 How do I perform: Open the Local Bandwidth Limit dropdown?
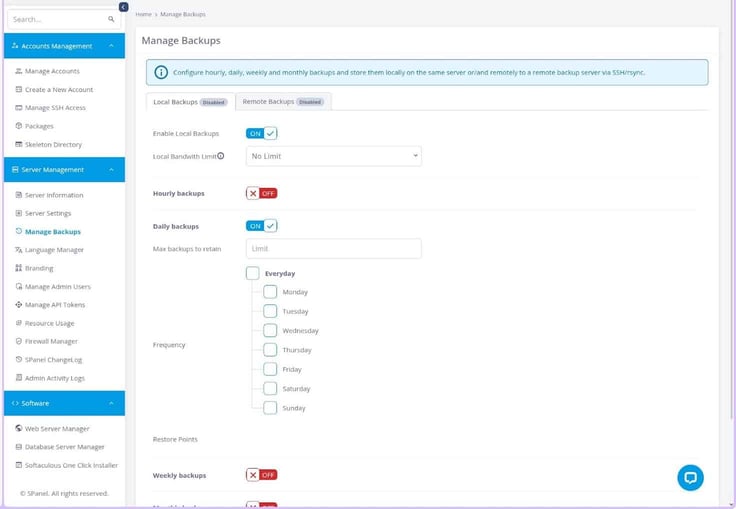334,156
